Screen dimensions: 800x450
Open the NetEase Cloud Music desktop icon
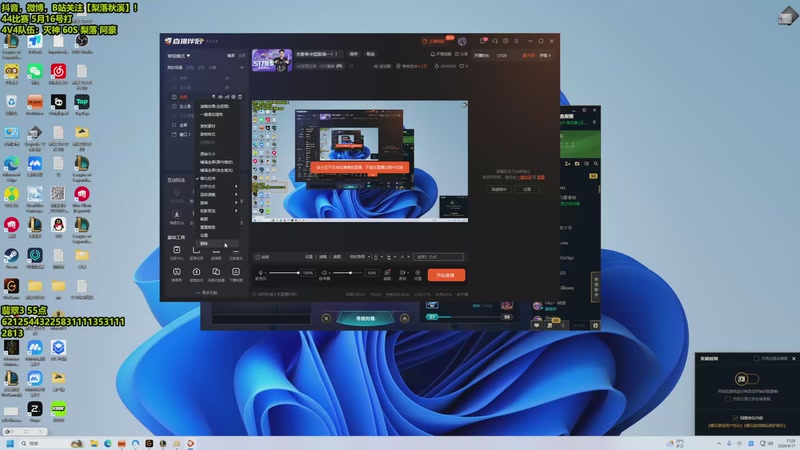pyautogui.click(x=58, y=71)
